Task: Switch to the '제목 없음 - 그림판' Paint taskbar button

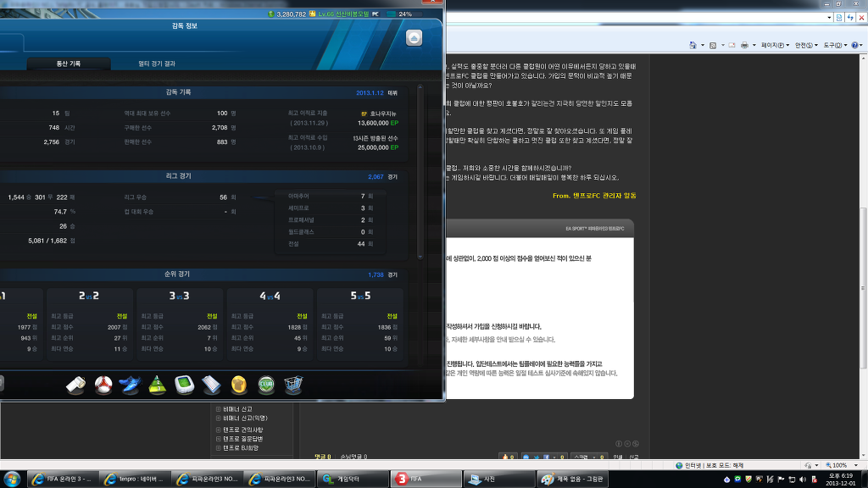Action: click(x=572, y=480)
